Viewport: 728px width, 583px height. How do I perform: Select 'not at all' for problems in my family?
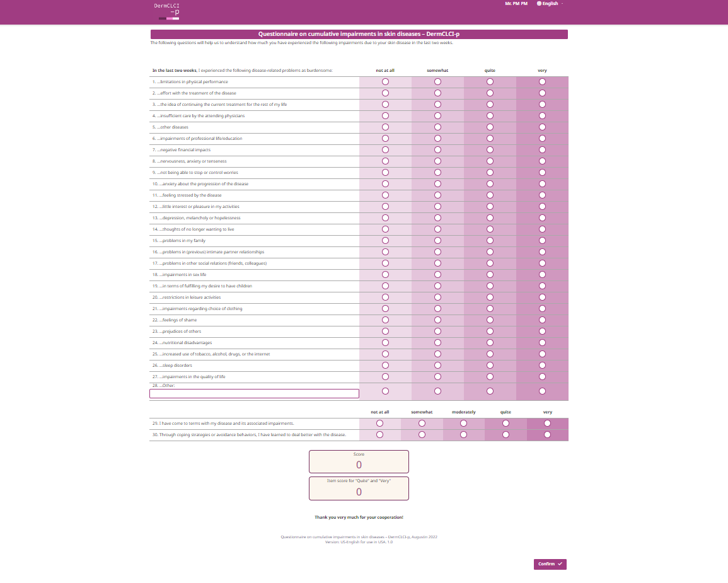(x=385, y=240)
